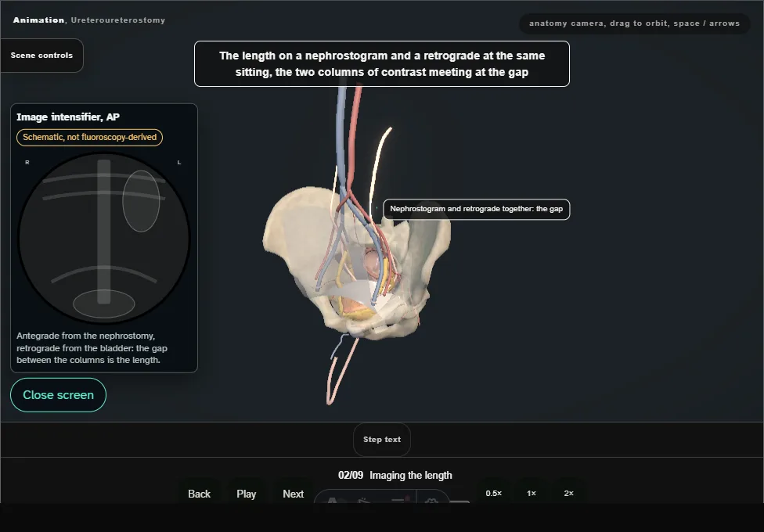The image size is (764, 532).
Task: Select the 'Nephrostogram and retrograde together' callout label
Action: pyautogui.click(x=477, y=209)
